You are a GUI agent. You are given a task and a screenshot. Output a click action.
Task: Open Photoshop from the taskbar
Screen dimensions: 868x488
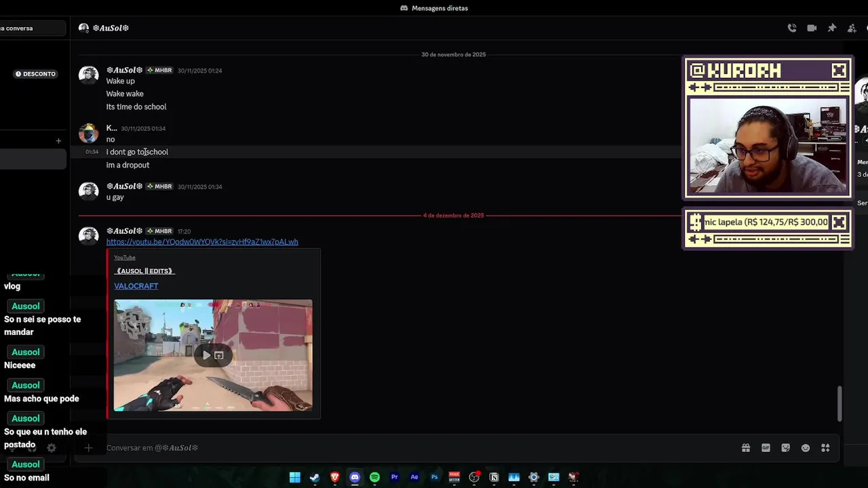[x=435, y=477]
